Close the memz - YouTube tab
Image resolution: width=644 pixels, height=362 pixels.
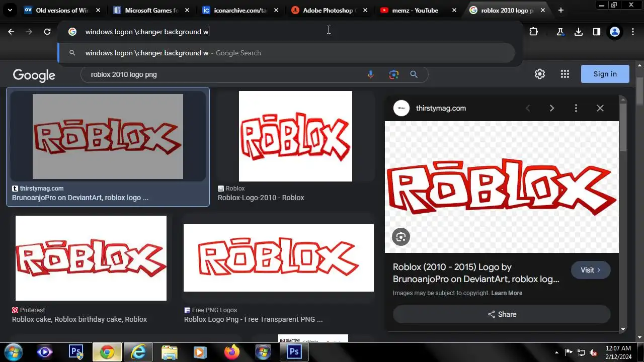pos(454,10)
